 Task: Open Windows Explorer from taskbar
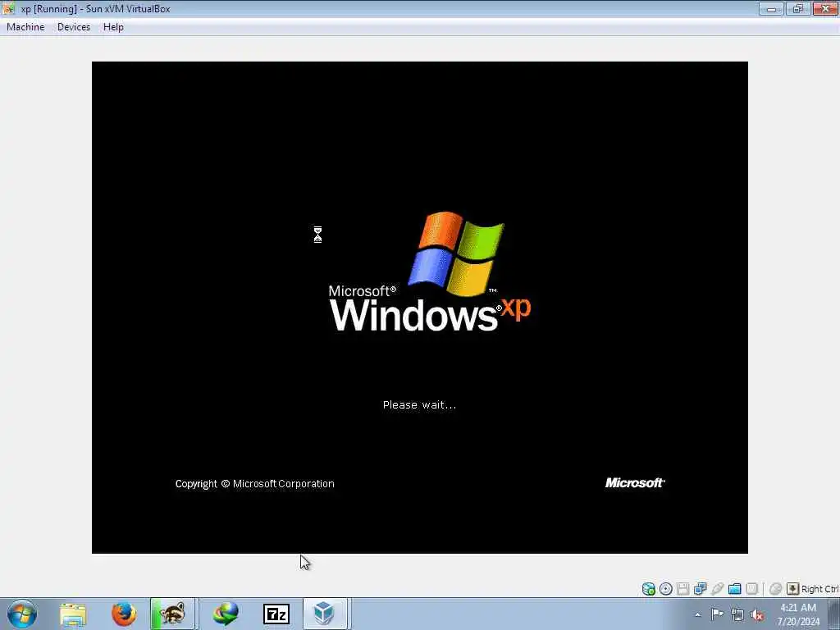click(x=73, y=614)
